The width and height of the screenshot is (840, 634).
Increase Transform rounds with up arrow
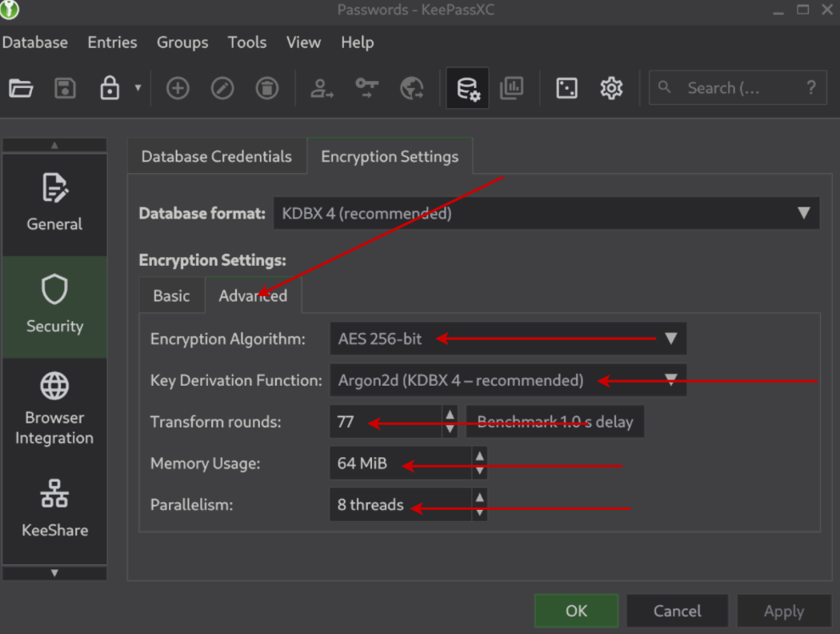pos(450,415)
